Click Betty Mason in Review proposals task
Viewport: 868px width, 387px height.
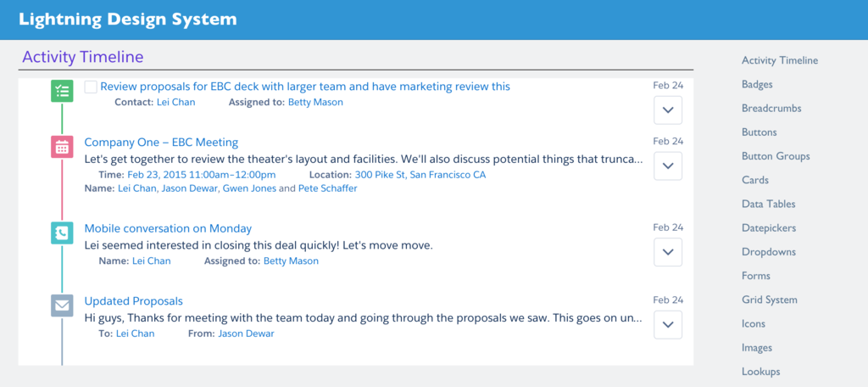click(x=315, y=102)
